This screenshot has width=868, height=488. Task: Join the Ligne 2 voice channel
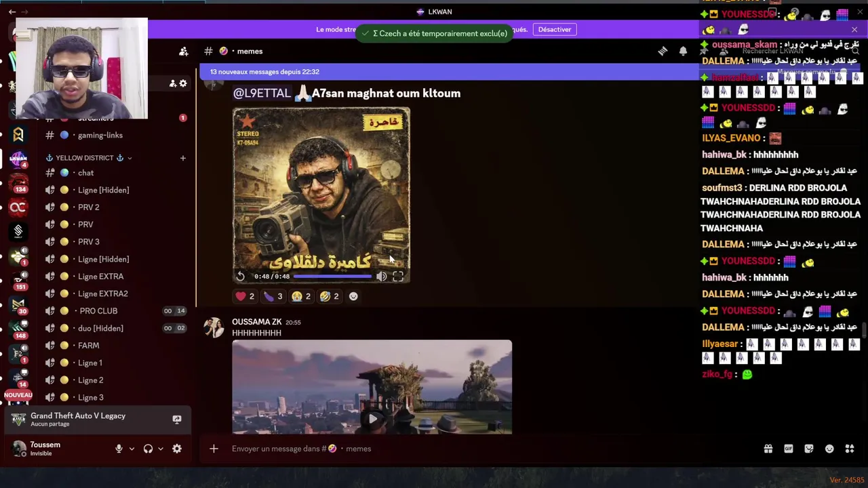(x=91, y=380)
